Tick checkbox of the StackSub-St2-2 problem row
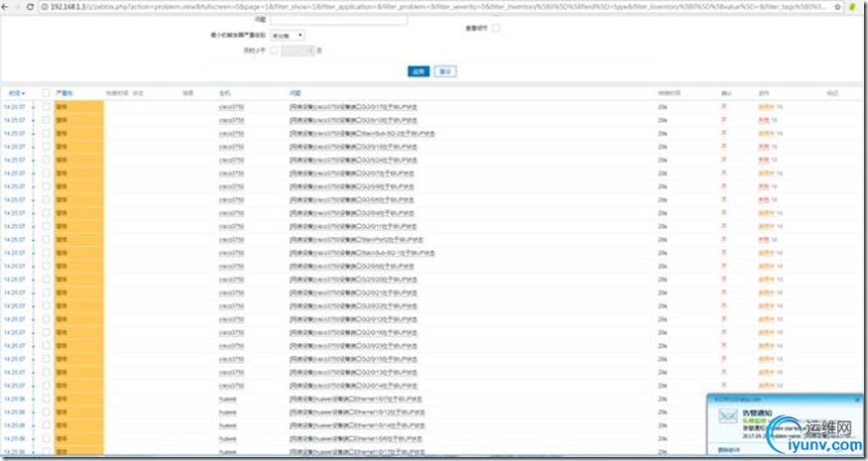The height and width of the screenshot is (461, 868). [46, 133]
